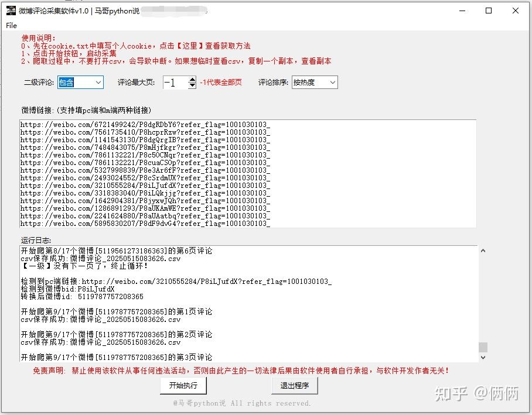Click the 评论最大页 input showing -1
Screen dimensions: 532x415
click(x=175, y=83)
